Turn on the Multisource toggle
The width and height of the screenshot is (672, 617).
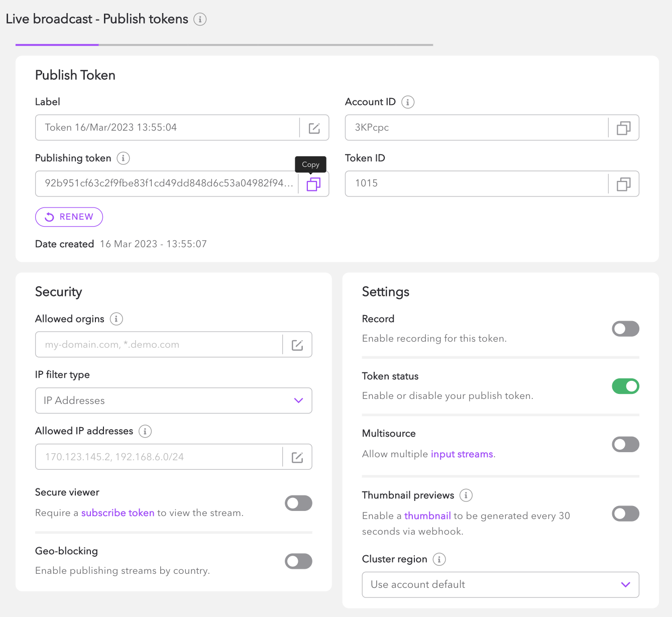tap(625, 444)
